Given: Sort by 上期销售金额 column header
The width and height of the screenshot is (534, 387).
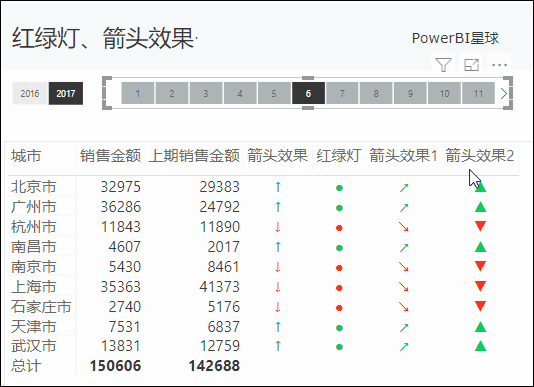Looking at the screenshot, I should pyautogui.click(x=194, y=156).
